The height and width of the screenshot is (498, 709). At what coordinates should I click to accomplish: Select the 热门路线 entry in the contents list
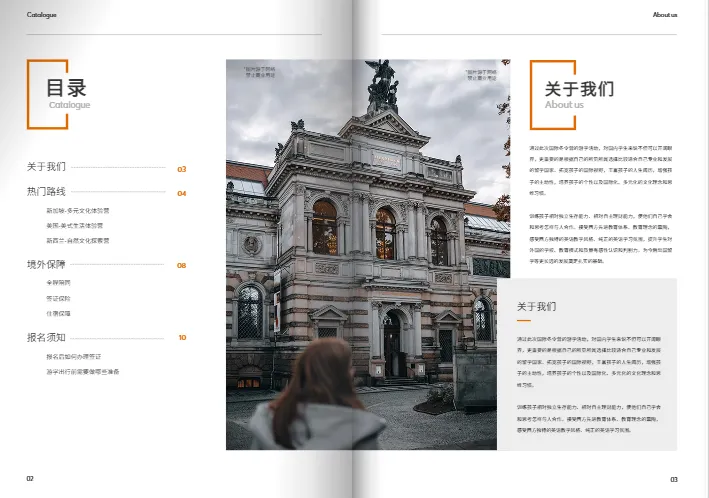[46, 191]
